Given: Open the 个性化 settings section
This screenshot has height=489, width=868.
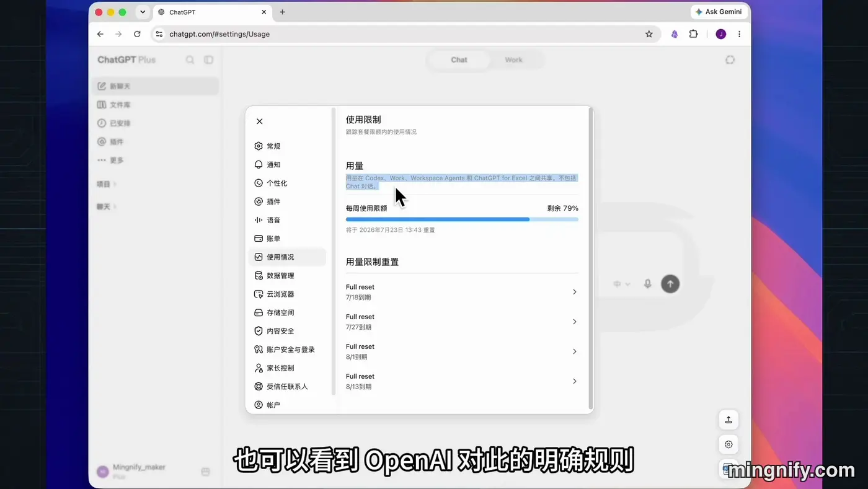Looking at the screenshot, I should point(287,183).
